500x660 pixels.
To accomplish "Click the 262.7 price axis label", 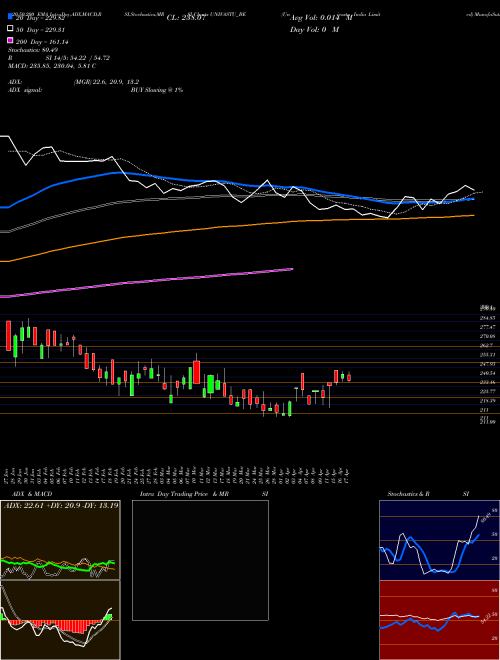I will [x=486, y=346].
